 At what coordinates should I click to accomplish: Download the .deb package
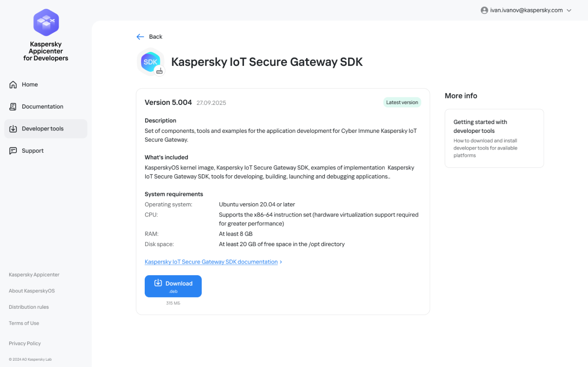pos(173,286)
